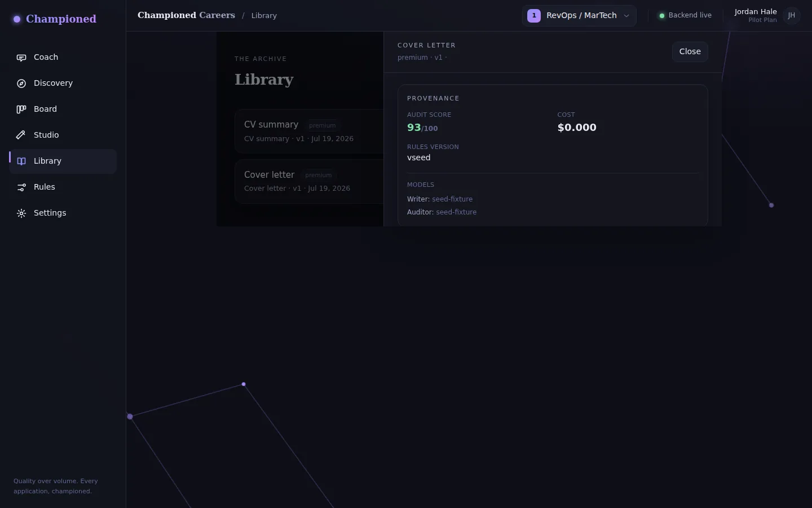Open the Rules sliders icon
The image size is (812, 508).
click(21, 187)
